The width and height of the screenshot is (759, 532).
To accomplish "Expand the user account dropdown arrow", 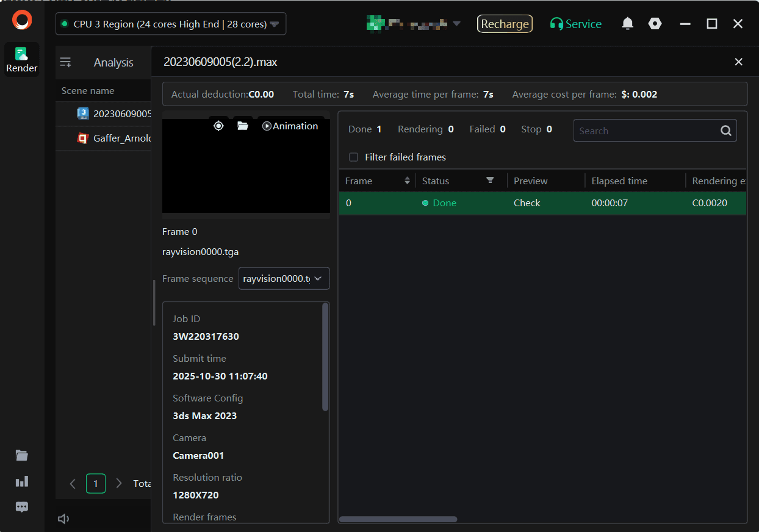I will pos(456,24).
